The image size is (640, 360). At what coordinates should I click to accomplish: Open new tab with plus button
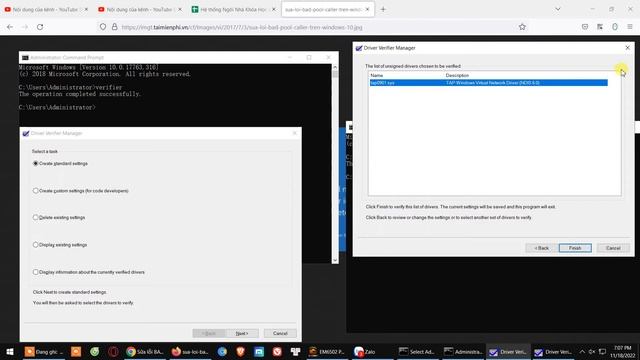pyautogui.click(x=383, y=9)
